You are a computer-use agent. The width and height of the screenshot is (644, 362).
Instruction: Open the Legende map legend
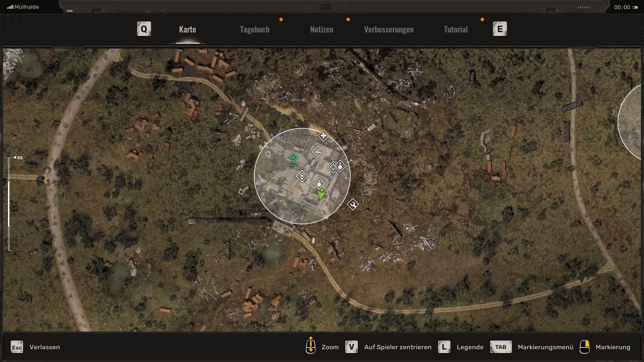point(470,347)
